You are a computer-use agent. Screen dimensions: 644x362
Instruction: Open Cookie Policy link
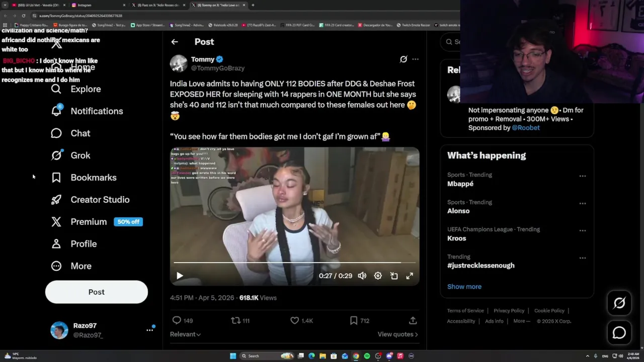click(549, 311)
